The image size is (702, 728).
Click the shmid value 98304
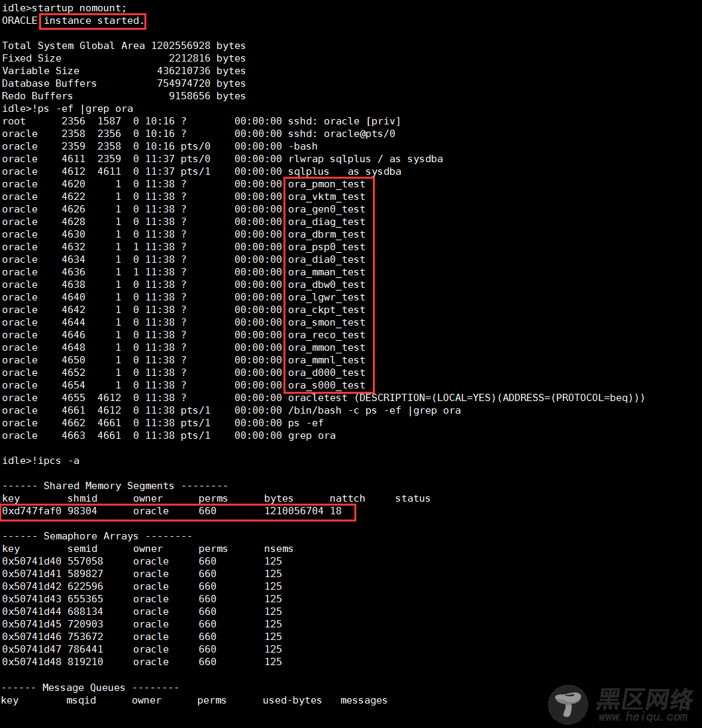(x=82, y=511)
